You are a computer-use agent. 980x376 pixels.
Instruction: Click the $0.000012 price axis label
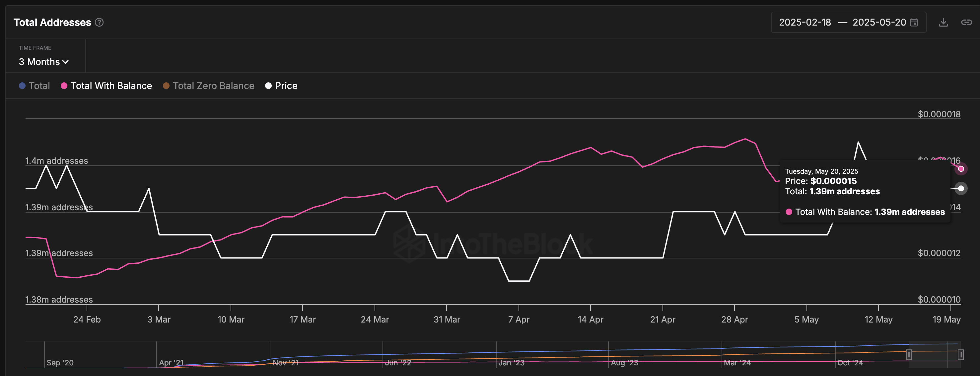point(939,253)
